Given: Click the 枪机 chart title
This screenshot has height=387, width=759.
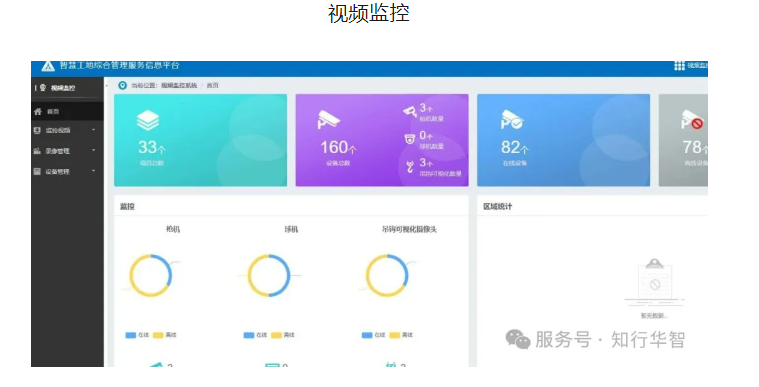Looking at the screenshot, I should (173, 229).
